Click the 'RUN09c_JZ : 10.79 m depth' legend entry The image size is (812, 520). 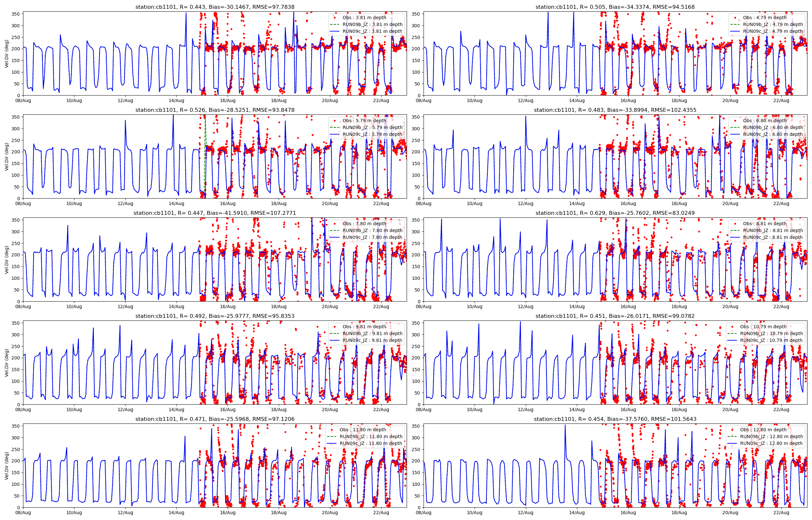[771, 340]
